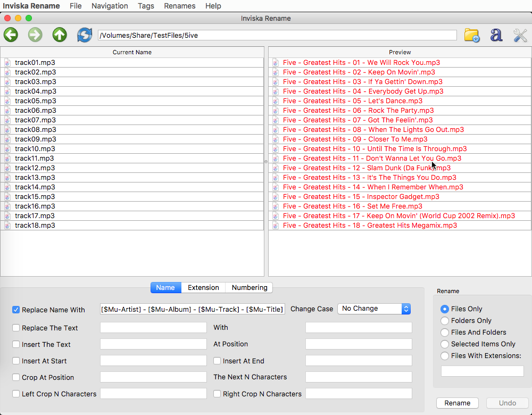Open the new folder icon in toolbar

pyautogui.click(x=471, y=35)
